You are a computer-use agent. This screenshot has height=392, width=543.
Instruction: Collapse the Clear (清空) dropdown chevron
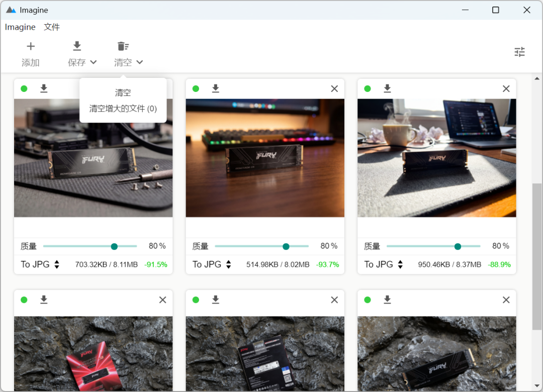pos(140,62)
